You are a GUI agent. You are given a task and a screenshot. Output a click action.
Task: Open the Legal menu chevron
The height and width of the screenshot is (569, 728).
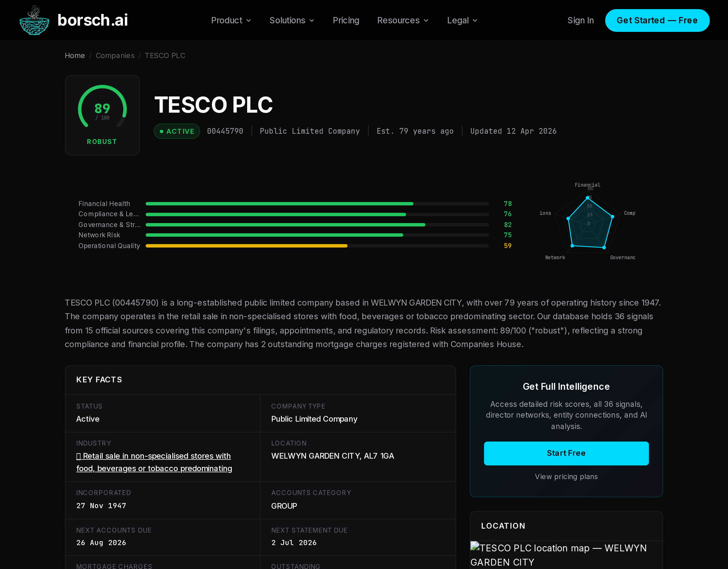coord(475,21)
